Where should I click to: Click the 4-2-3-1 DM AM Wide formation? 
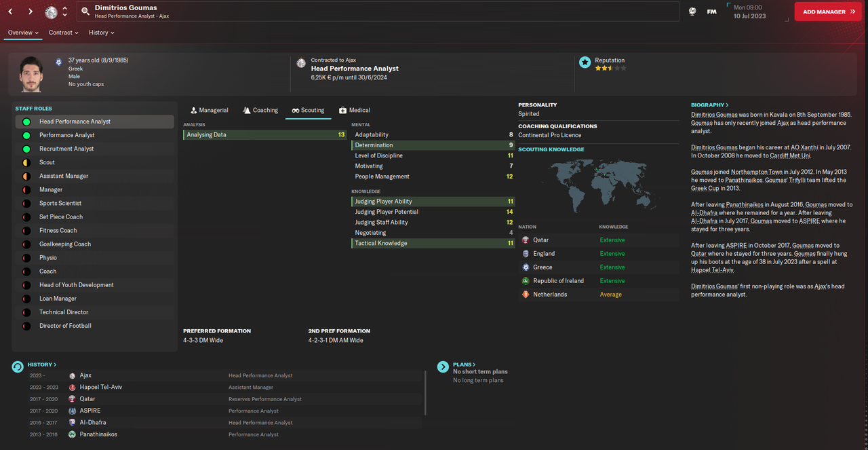[336, 341]
